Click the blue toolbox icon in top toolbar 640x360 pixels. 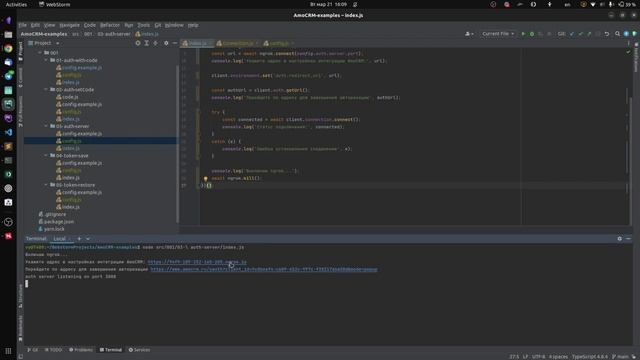pyautogui.click(x=626, y=34)
